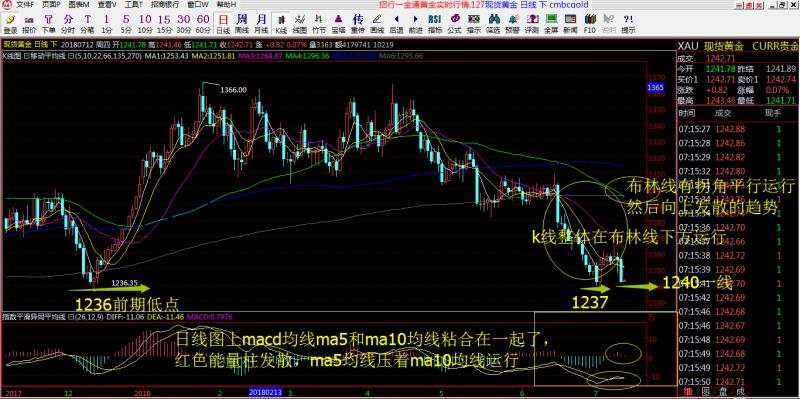Click 卖价1 ask price 1242.74

point(781,80)
